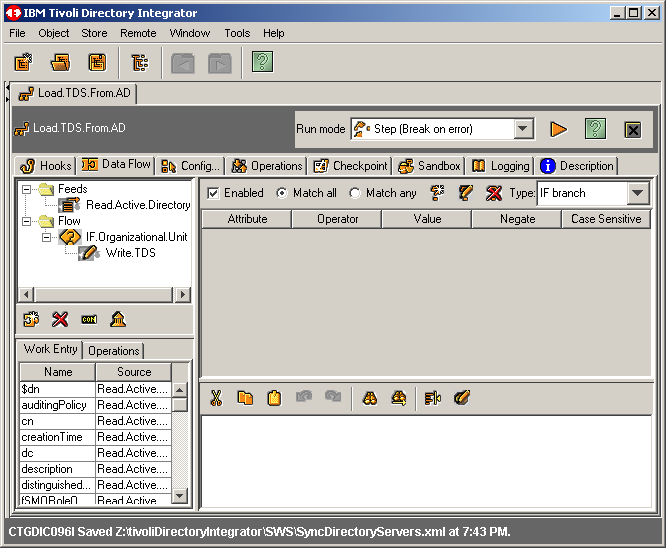Close the AssemblyLine with black X button

coord(632,129)
